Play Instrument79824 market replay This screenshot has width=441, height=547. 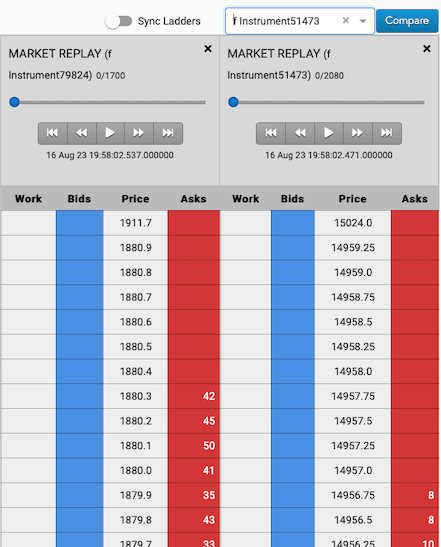pos(110,133)
